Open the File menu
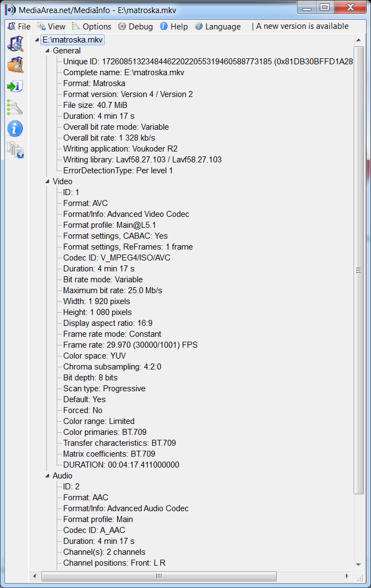 pos(20,26)
